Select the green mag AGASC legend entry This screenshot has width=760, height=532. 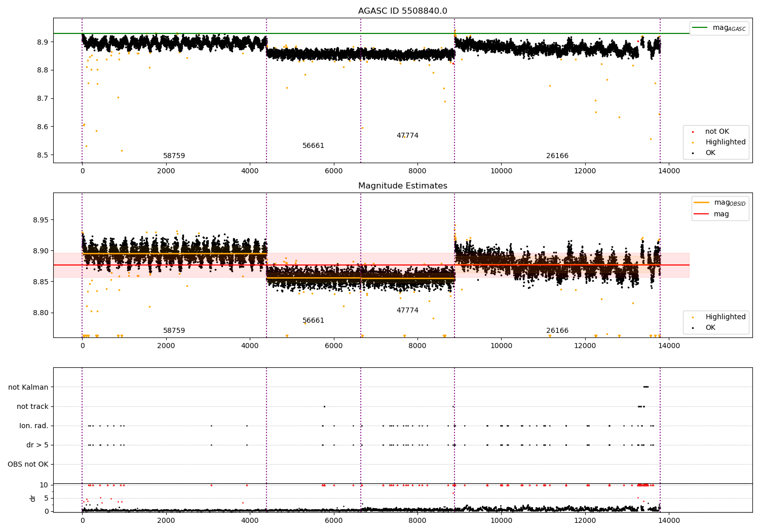719,28
